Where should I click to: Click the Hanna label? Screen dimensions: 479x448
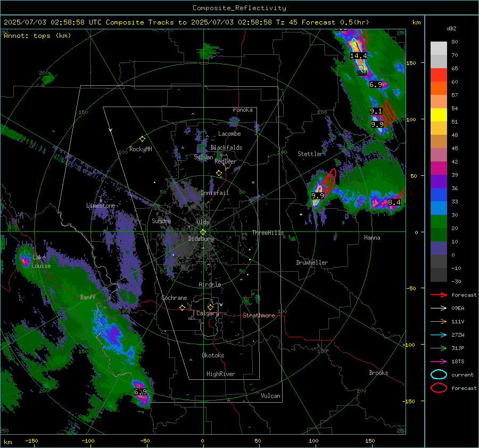tap(372, 238)
